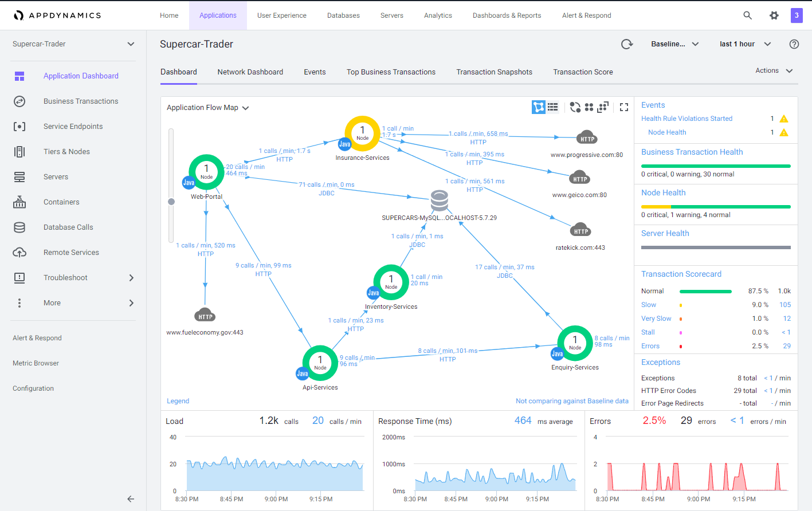
Task: Open Health Rule Violations Started link
Action: click(x=687, y=119)
